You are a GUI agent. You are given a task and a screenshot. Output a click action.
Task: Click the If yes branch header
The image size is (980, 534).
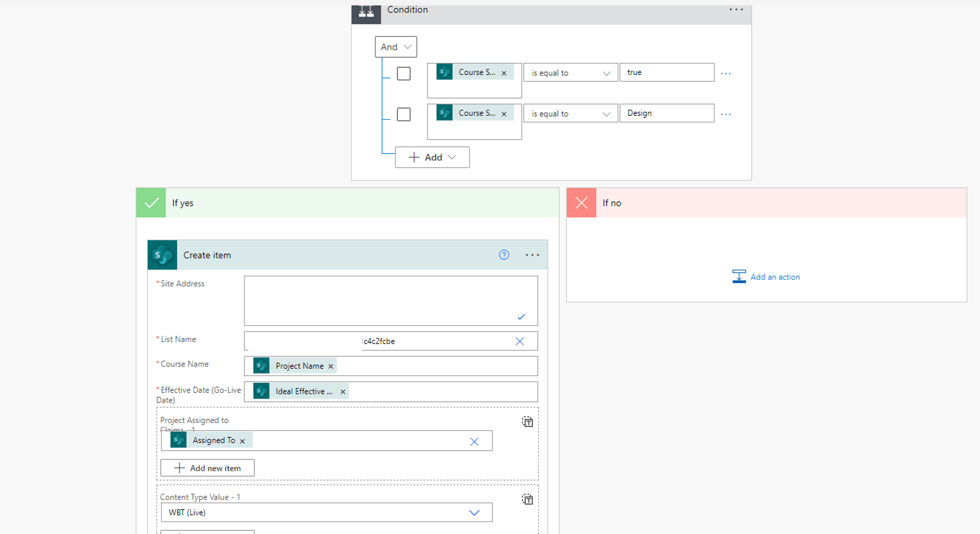(347, 203)
